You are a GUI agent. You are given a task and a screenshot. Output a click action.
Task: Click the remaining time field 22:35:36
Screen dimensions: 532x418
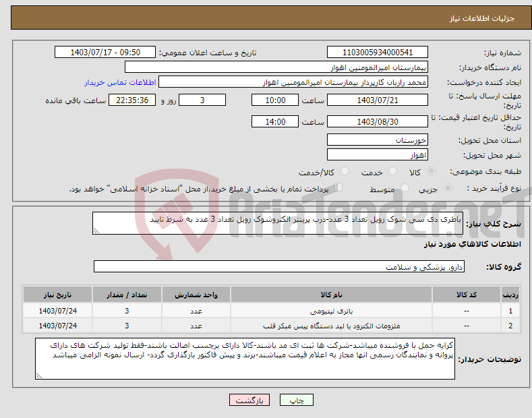point(132,100)
